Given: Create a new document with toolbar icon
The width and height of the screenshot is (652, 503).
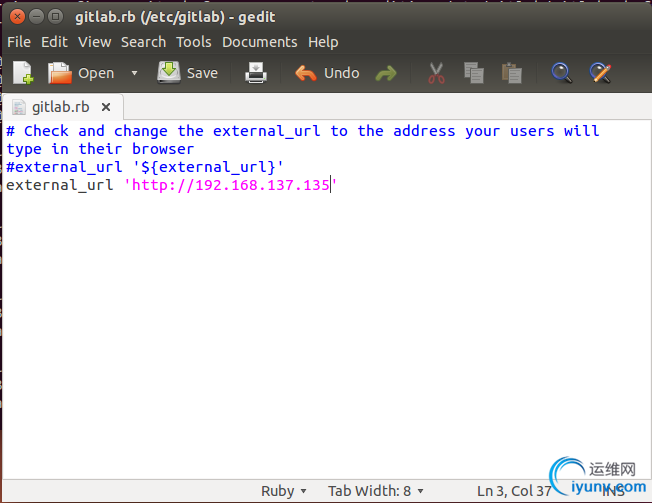Looking at the screenshot, I should (x=23, y=73).
